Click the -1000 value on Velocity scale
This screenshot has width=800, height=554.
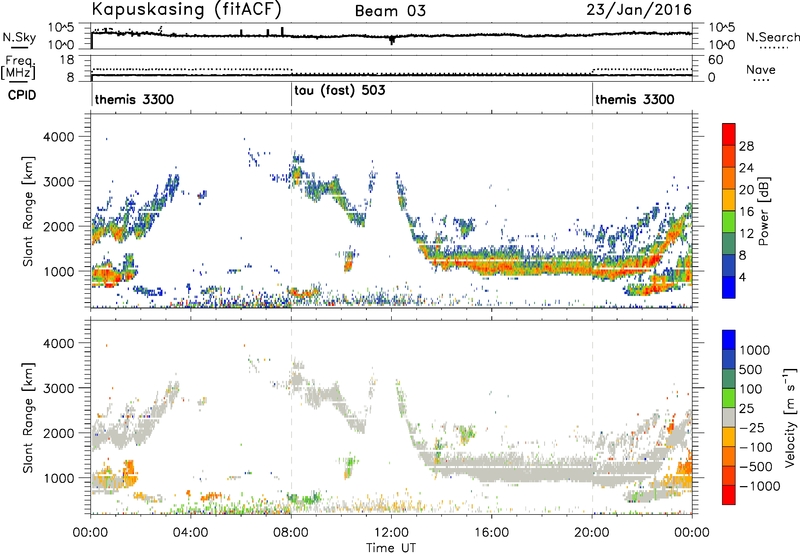click(x=759, y=486)
